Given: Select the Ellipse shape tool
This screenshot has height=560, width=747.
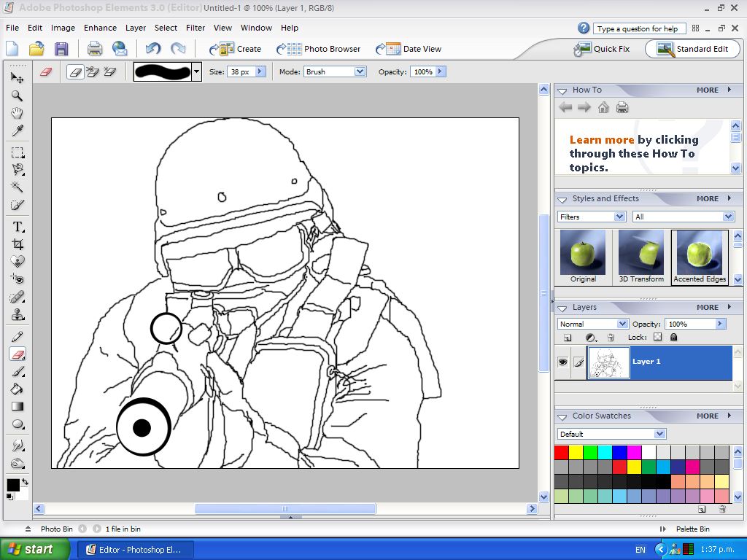Looking at the screenshot, I should [18, 424].
